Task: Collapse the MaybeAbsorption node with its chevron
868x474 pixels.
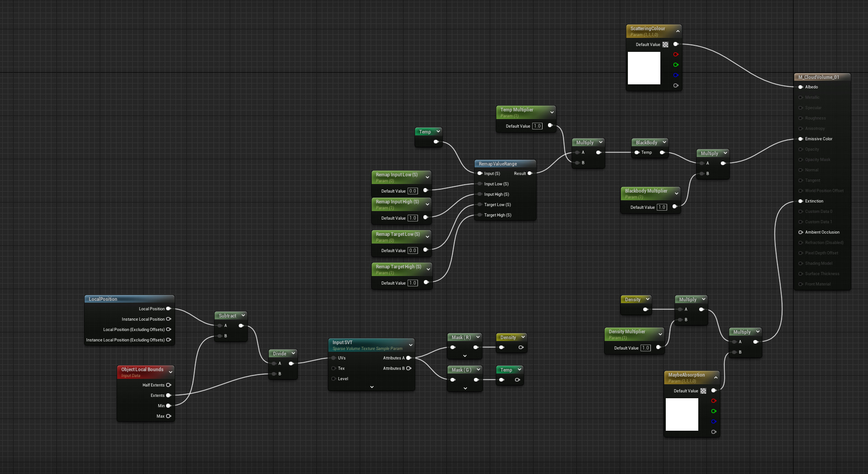Action: [715, 377]
